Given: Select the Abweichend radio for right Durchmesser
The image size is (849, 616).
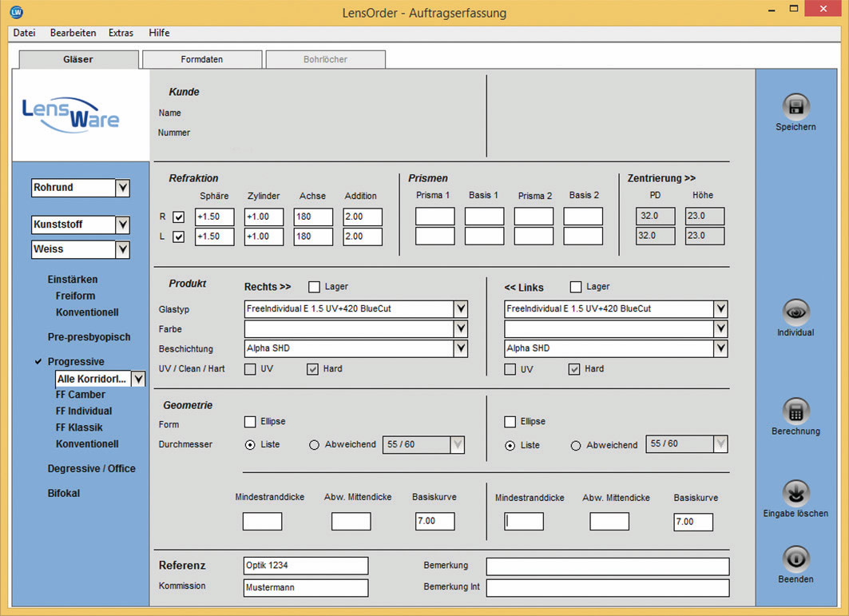Looking at the screenshot, I should click(x=314, y=445).
